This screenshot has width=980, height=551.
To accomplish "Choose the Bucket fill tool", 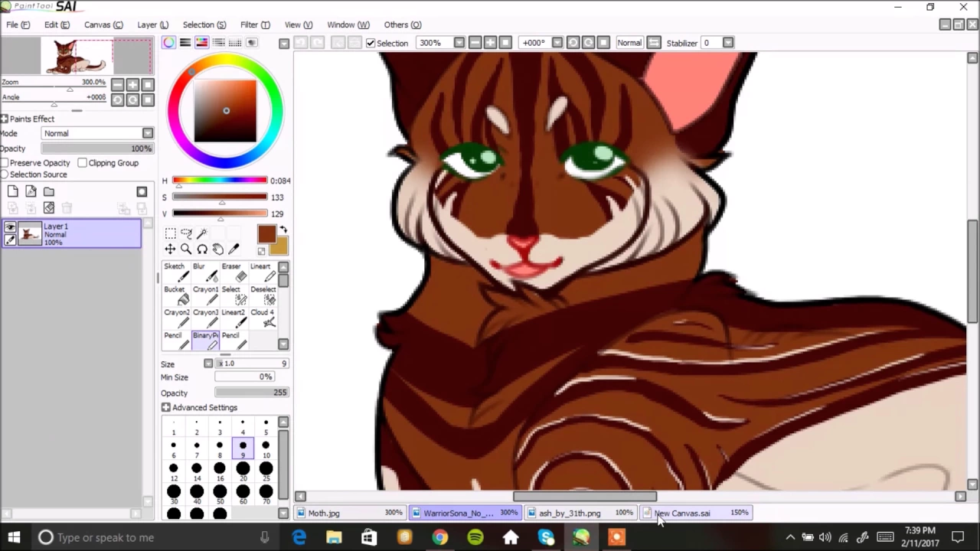I will pyautogui.click(x=175, y=295).
